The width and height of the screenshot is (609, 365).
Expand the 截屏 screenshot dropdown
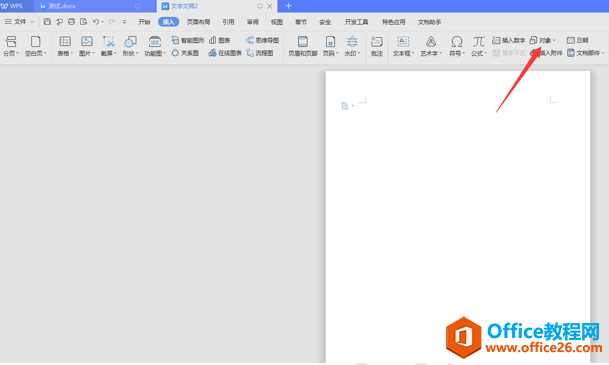[x=115, y=53]
